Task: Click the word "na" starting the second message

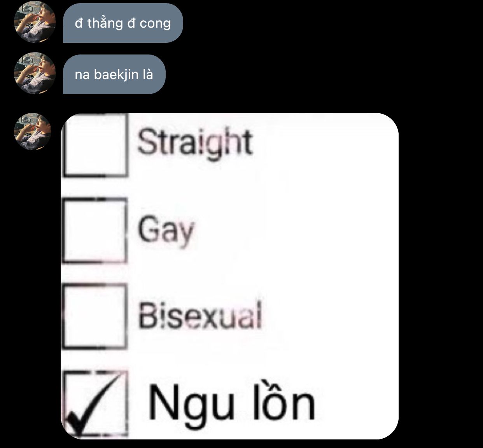Action: click(82, 75)
